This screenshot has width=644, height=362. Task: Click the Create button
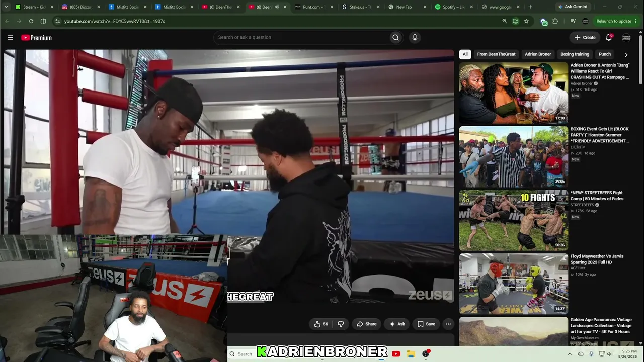point(585,37)
